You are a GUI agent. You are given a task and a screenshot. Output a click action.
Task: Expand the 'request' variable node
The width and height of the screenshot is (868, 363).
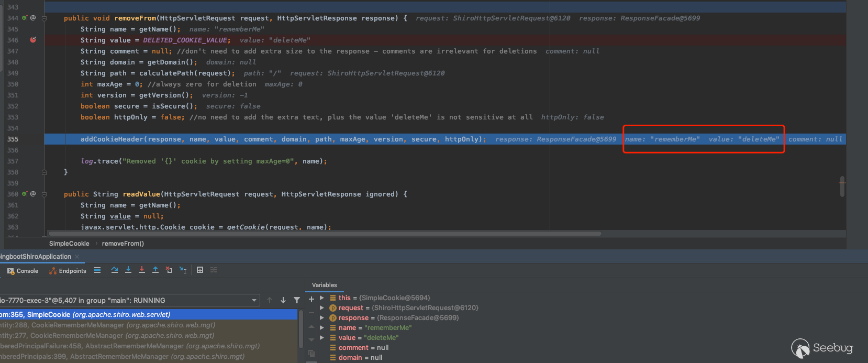coord(322,308)
